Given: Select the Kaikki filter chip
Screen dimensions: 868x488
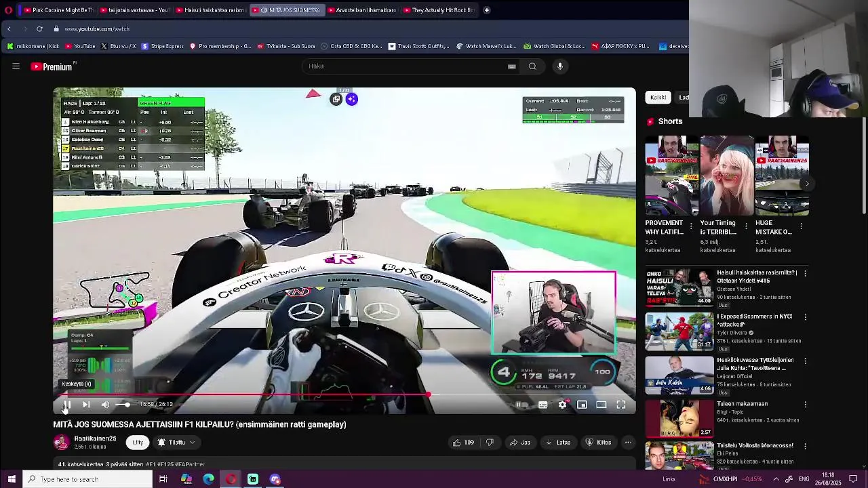Looking at the screenshot, I should [x=658, y=98].
